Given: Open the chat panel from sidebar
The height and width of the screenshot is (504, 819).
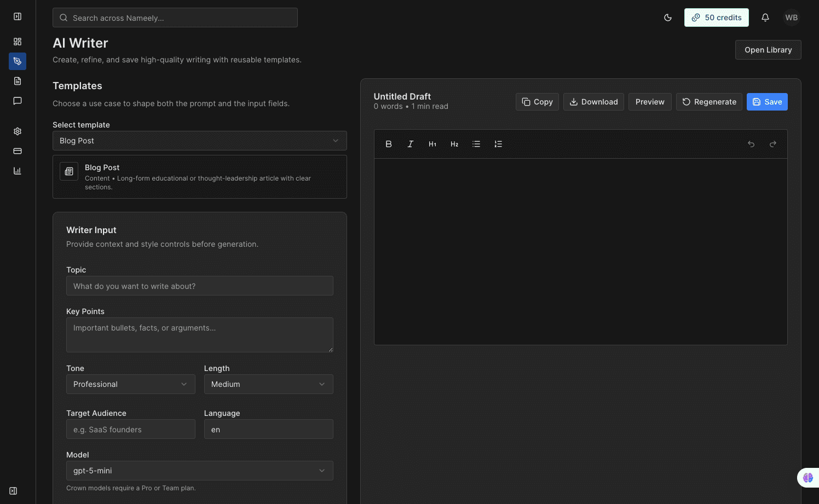Looking at the screenshot, I should [x=18, y=101].
